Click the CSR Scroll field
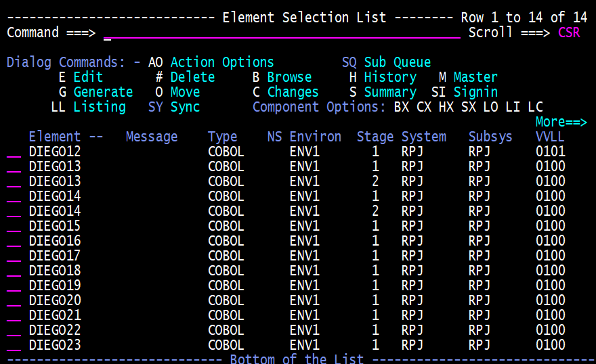The width and height of the screenshot is (596, 364). (569, 32)
